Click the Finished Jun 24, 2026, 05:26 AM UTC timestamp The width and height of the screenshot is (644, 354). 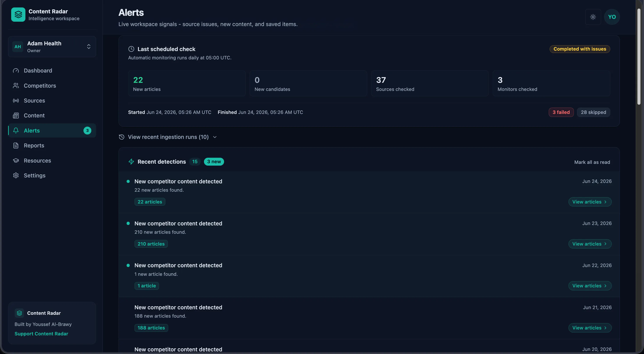260,112
